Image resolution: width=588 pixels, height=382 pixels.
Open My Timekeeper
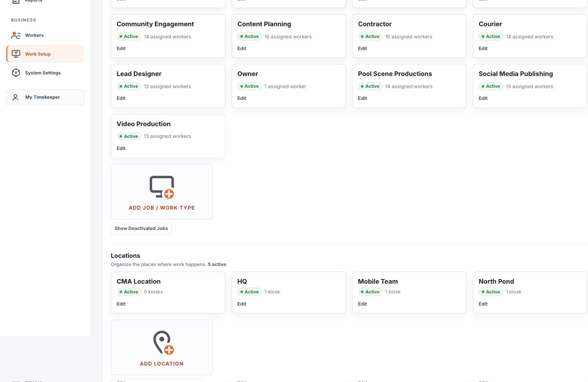point(45,97)
